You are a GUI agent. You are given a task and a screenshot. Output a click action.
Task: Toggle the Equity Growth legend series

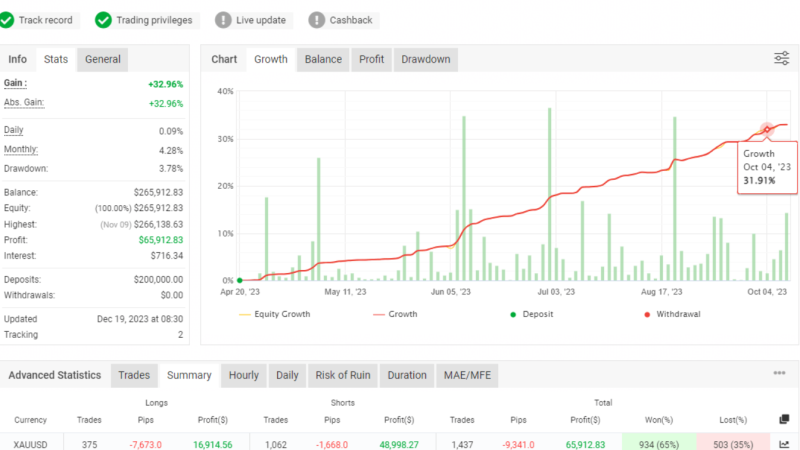(x=275, y=314)
